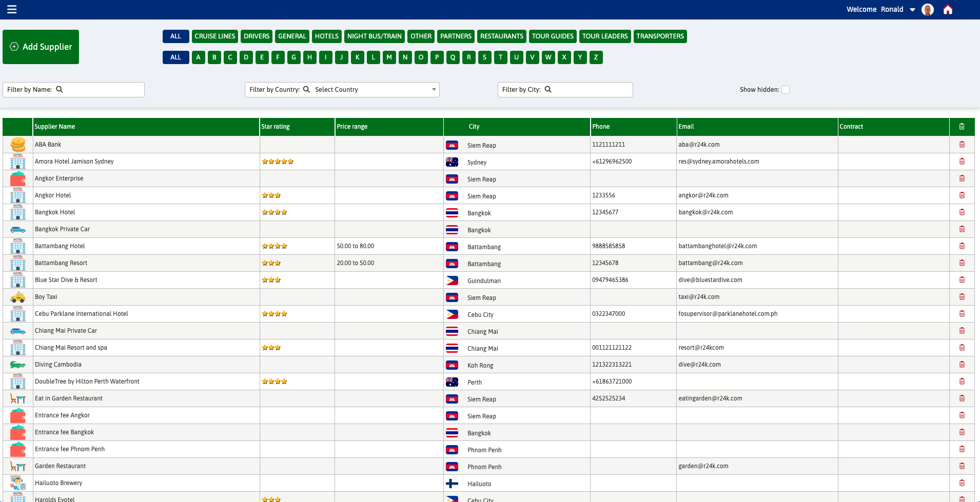Click the Add Supplier button
Screen dimensions: 980x502
(x=41, y=47)
